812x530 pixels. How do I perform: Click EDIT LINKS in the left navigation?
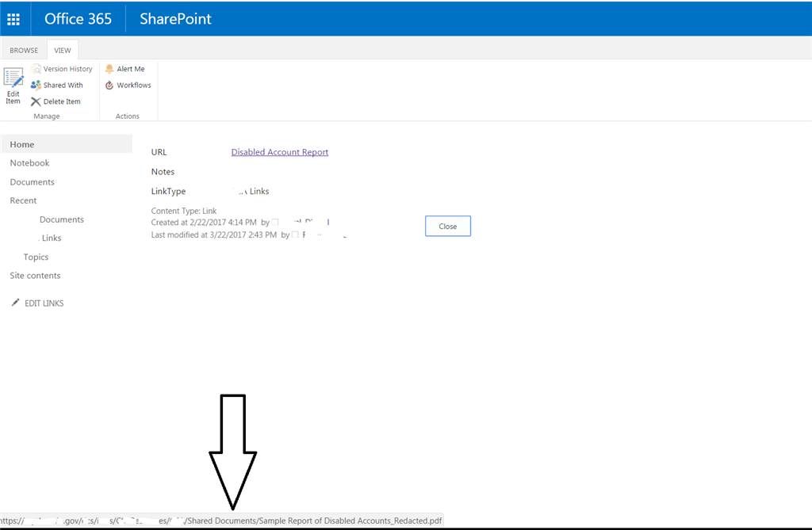pos(38,303)
